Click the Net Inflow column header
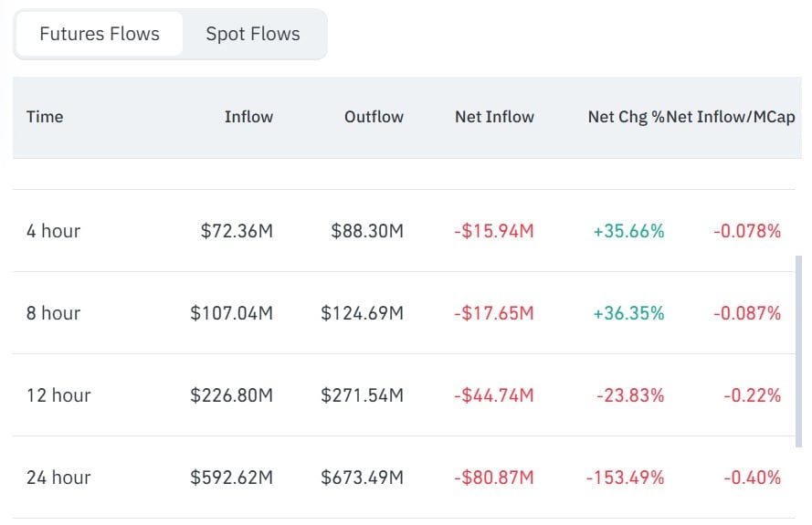 pos(494,117)
